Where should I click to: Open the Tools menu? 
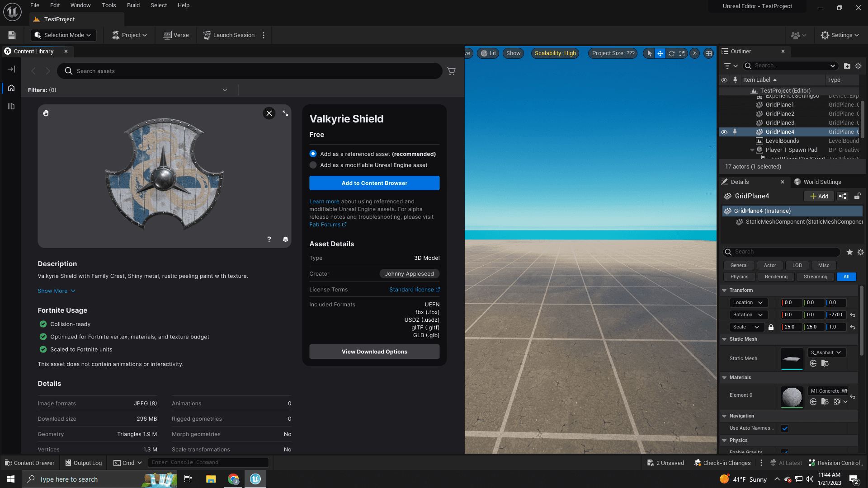(x=108, y=5)
